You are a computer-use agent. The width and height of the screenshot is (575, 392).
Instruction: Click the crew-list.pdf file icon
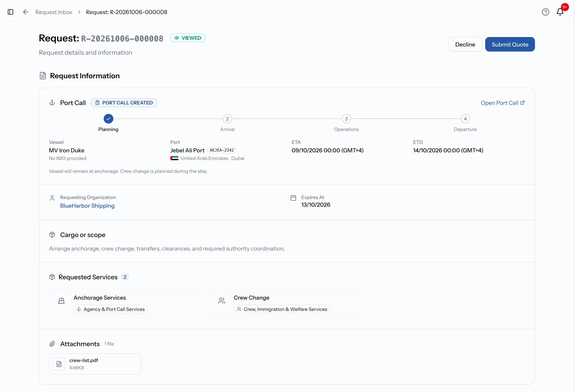(59, 364)
